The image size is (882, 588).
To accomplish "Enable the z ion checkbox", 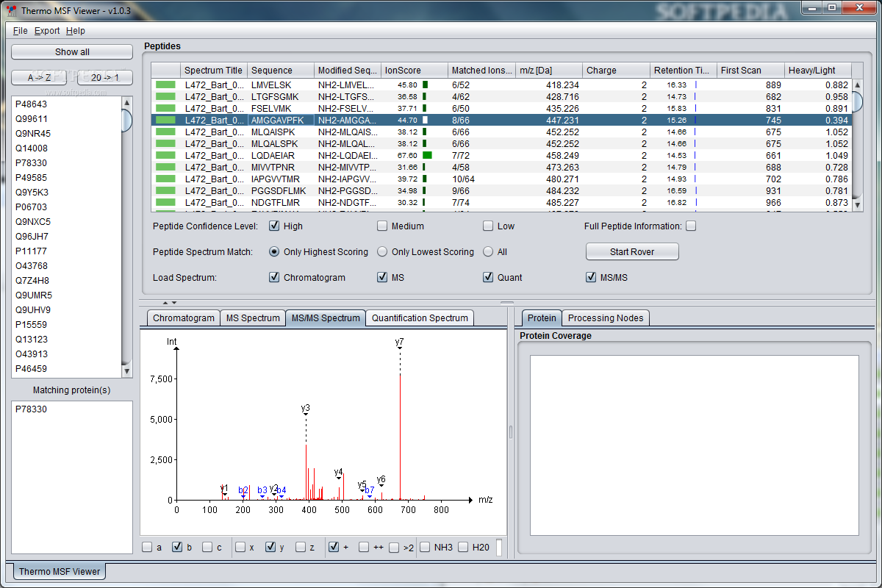I will click(x=301, y=547).
